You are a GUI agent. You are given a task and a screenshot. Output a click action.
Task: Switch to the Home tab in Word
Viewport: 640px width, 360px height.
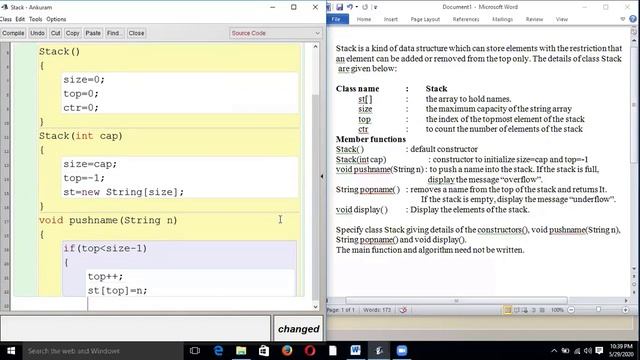coord(364,19)
